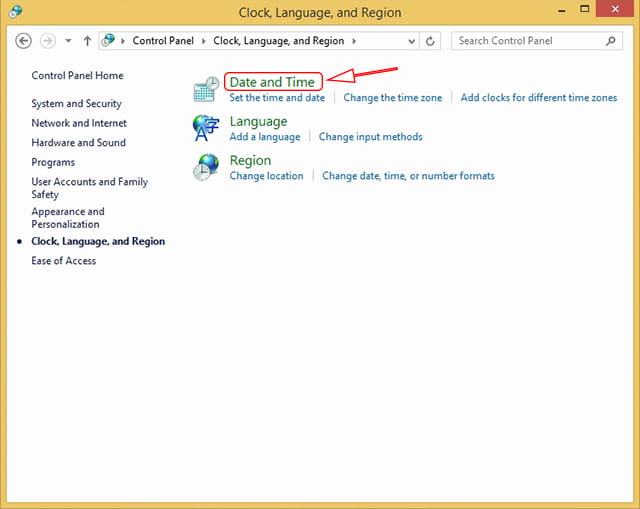Open the recent locations dropdown arrow
The image size is (640, 509).
pyautogui.click(x=68, y=41)
